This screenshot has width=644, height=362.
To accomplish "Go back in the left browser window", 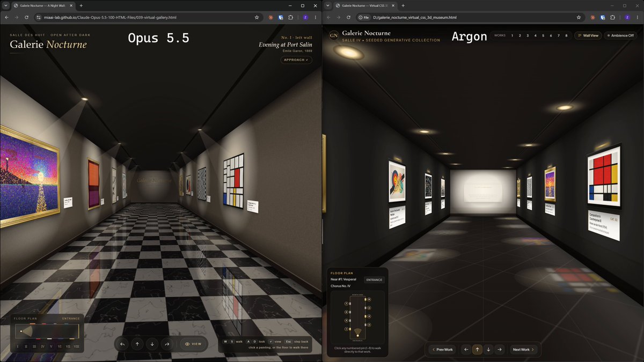I will click(6, 17).
